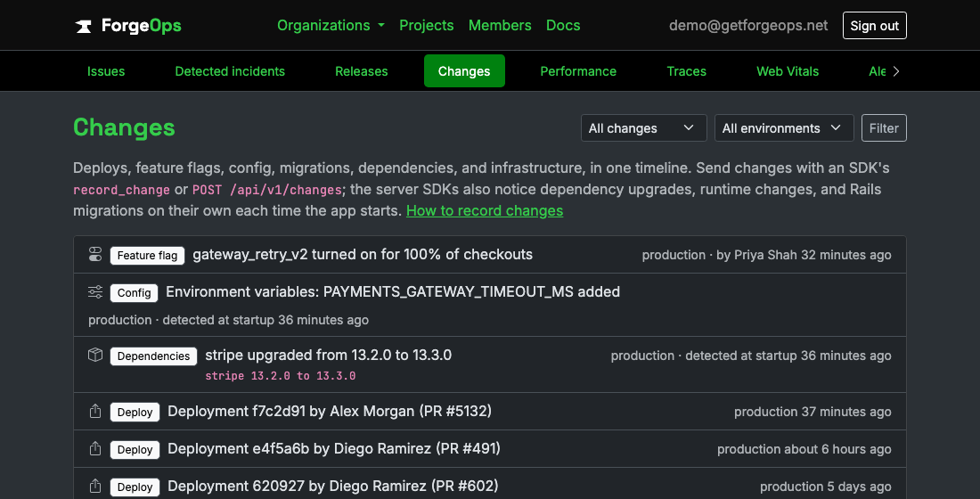
Task: Go to the Projects page
Action: point(426,26)
